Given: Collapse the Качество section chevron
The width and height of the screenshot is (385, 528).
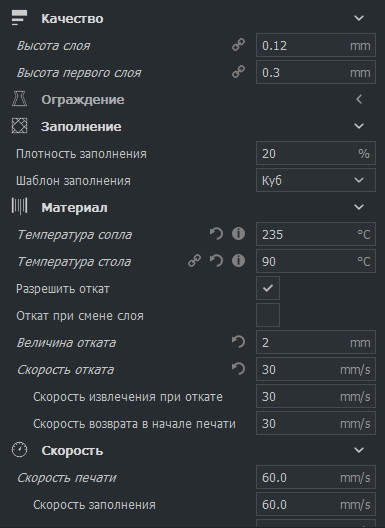Looking at the screenshot, I should point(359,18).
